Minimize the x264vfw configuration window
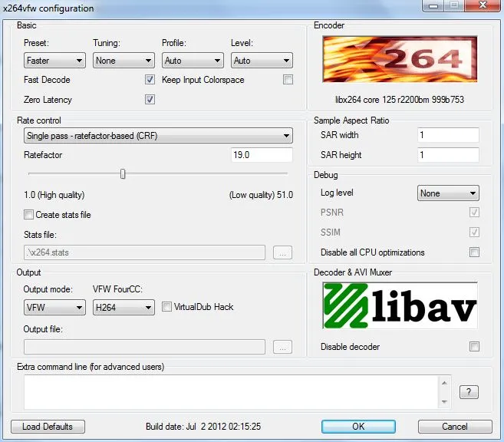The height and width of the screenshot is (442, 504). [433, 5]
